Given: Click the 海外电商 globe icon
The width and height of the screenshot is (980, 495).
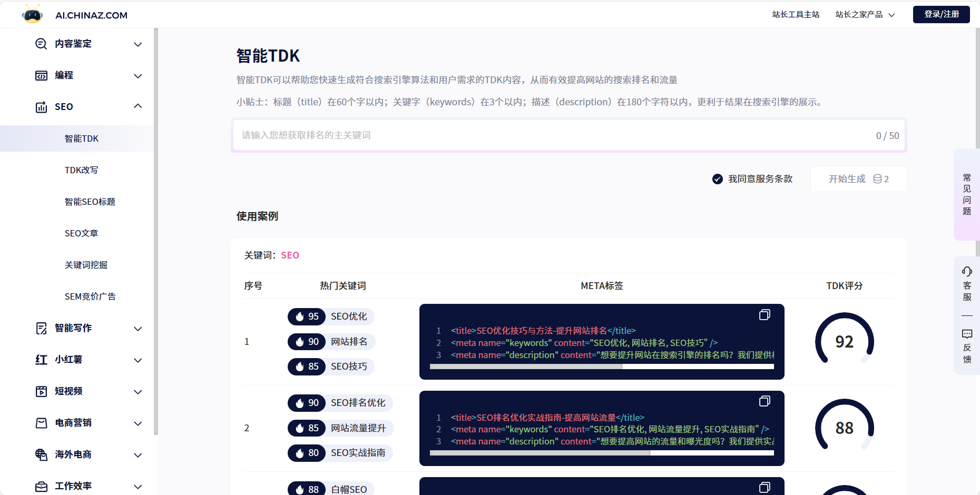Looking at the screenshot, I should [x=41, y=454].
